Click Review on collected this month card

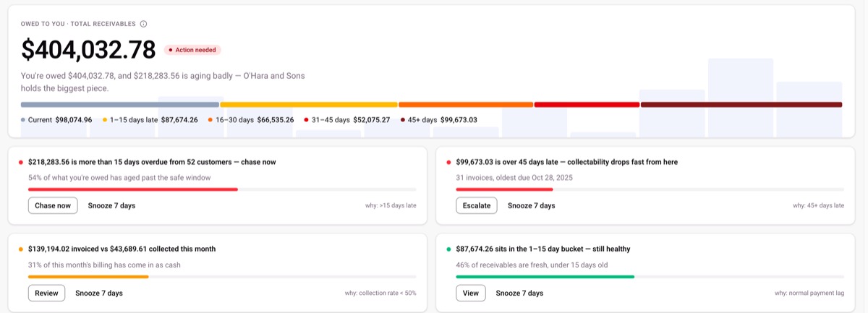coord(46,293)
